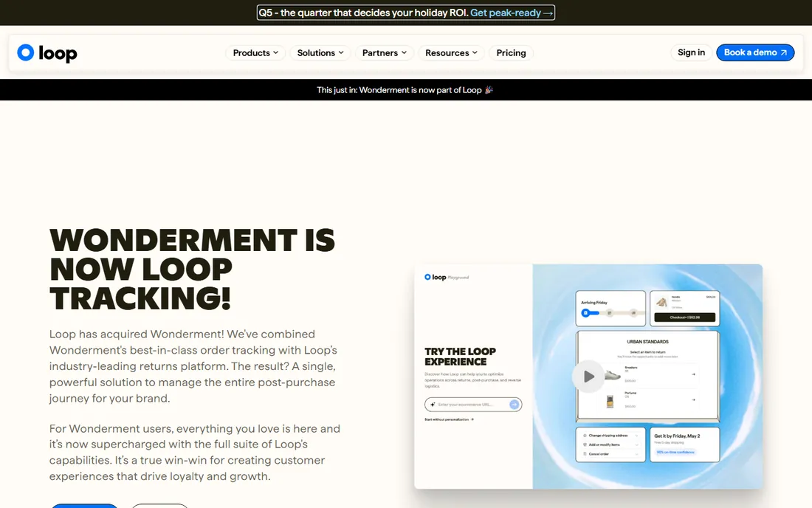Click the Wonderment is now part of Loop banner
The image size is (812, 508).
(x=405, y=90)
